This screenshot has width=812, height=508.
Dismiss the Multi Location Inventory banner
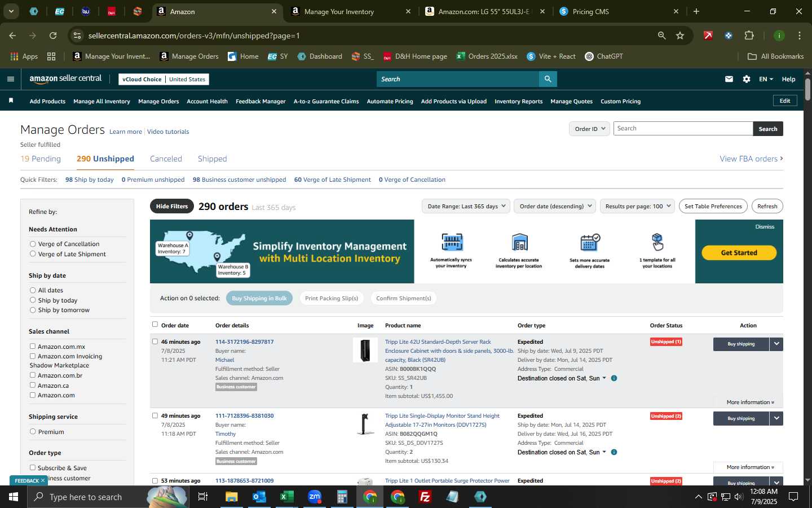pos(765,227)
